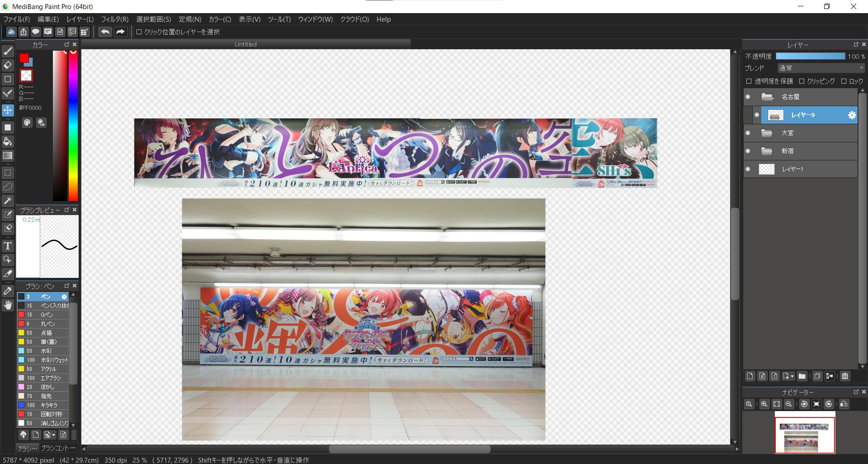The image size is (868, 464).
Task: Click the Redo arrow in toolbar
Action: pyautogui.click(x=120, y=32)
